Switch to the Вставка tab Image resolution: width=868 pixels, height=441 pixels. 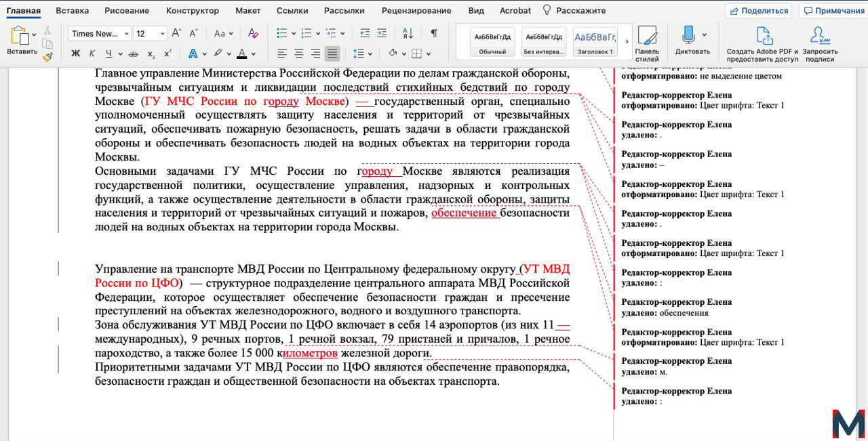[73, 10]
